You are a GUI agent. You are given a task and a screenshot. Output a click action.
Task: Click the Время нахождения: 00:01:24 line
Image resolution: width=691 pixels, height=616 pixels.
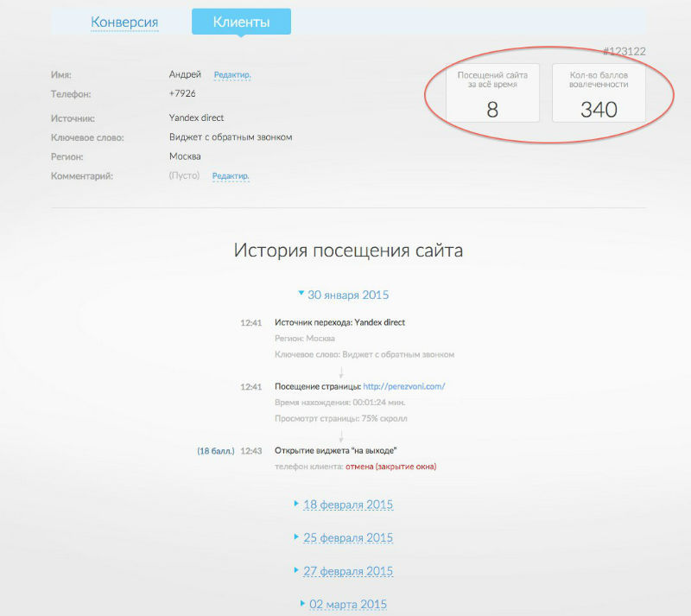pos(339,403)
